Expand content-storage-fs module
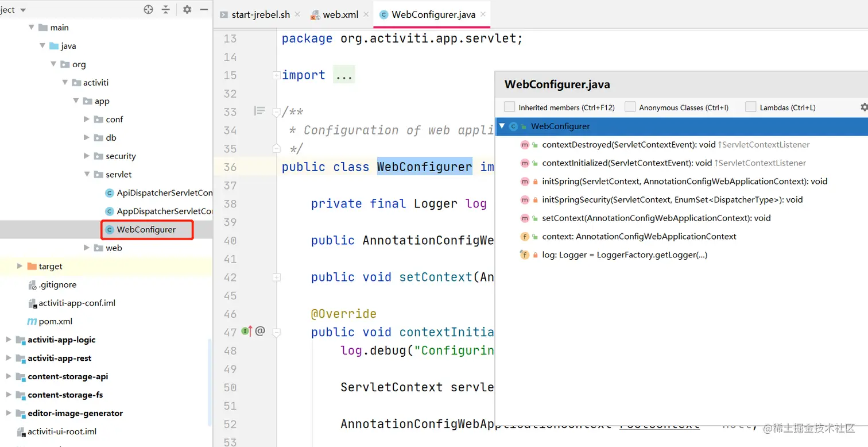This screenshot has width=868, height=447. [9, 395]
